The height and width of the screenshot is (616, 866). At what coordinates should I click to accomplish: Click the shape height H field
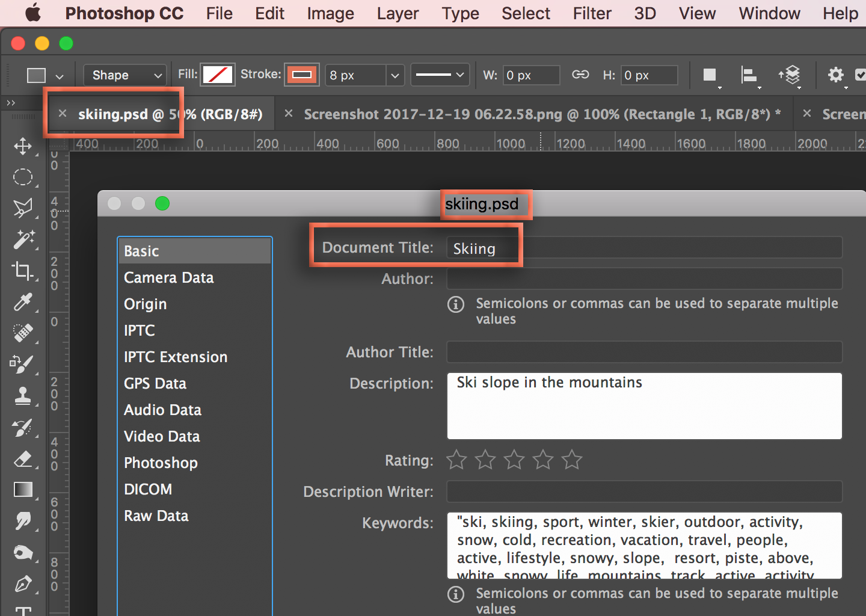click(x=649, y=75)
